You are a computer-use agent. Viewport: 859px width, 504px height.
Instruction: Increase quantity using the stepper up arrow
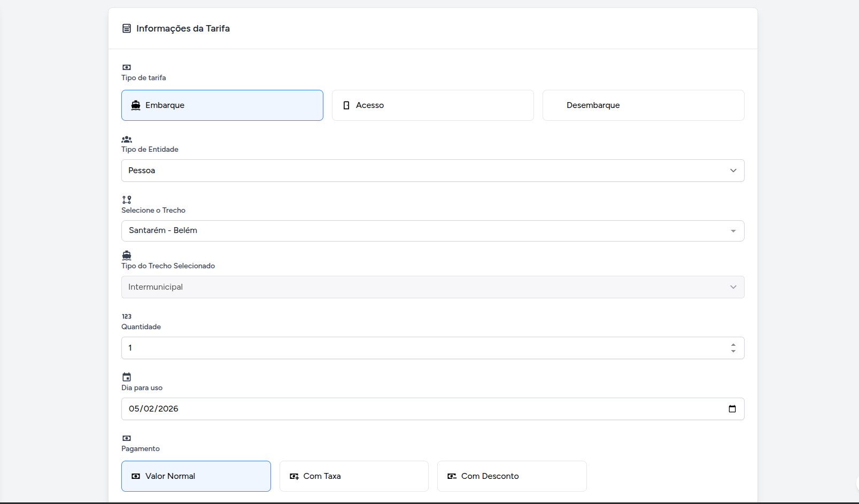[733, 345]
